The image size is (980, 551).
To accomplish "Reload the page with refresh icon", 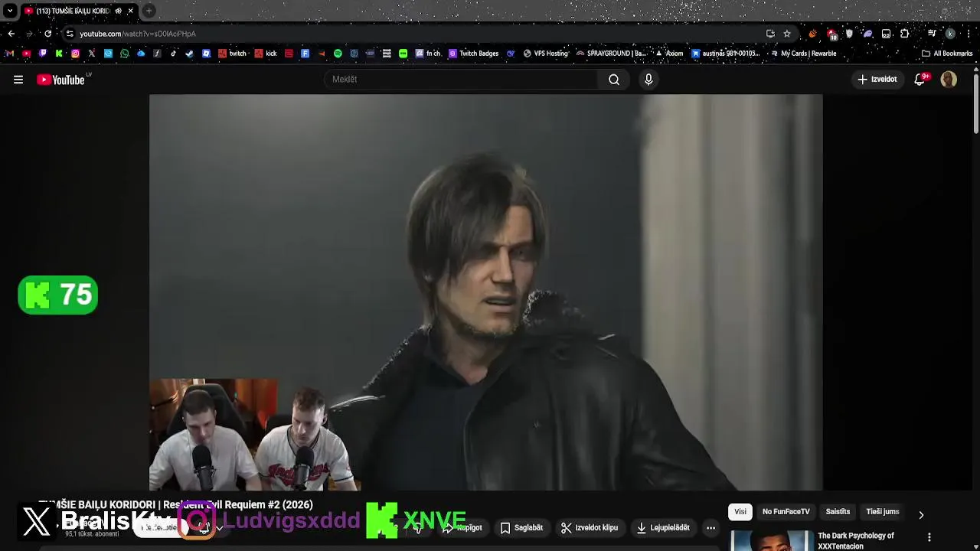I will 47,34.
